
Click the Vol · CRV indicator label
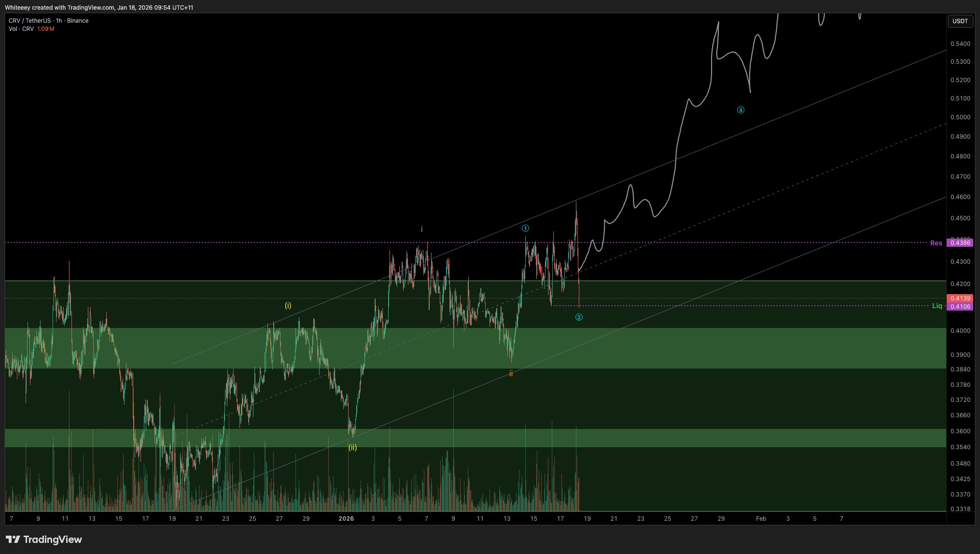21,29
